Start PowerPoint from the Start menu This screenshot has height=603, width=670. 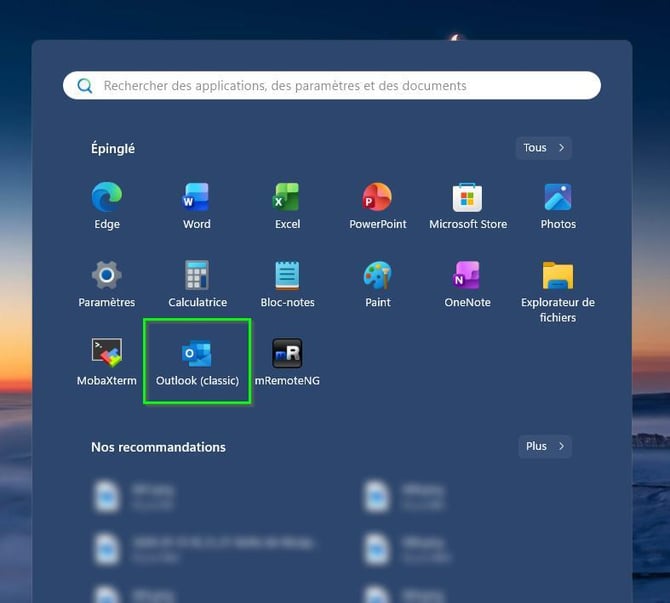pos(378,206)
